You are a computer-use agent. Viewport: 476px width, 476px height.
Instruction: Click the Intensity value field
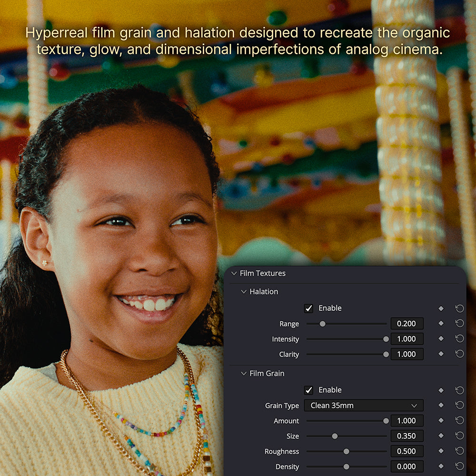[407, 339]
